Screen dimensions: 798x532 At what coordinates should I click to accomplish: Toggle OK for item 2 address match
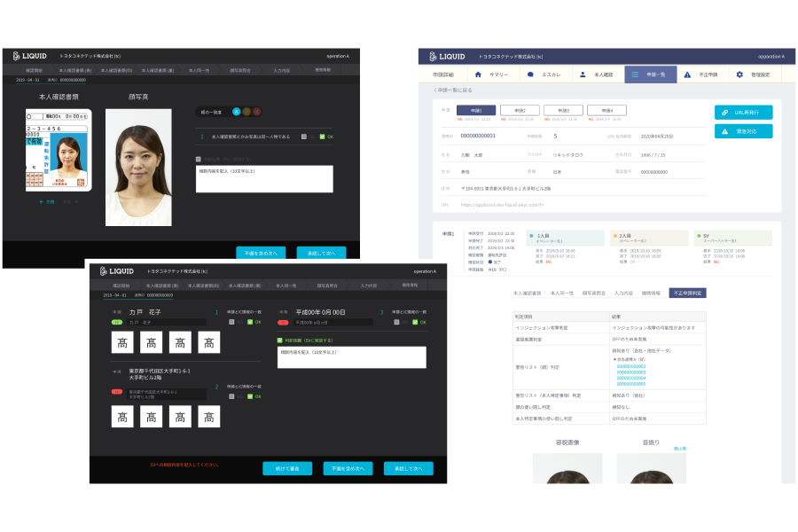[x=250, y=396]
